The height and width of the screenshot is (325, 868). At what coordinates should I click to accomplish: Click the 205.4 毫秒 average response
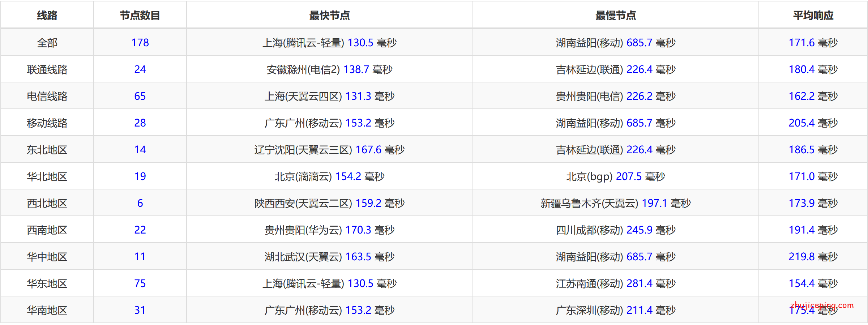tap(813, 123)
